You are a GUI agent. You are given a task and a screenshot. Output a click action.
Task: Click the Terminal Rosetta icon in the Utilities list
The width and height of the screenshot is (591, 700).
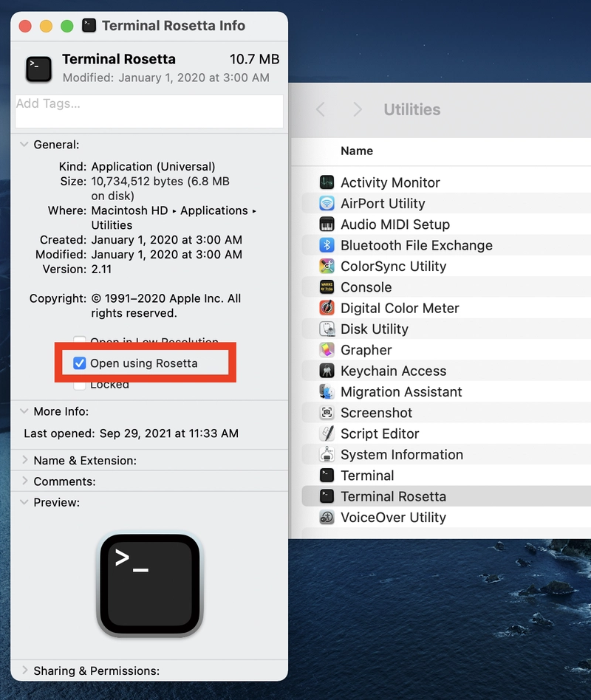coord(327,496)
